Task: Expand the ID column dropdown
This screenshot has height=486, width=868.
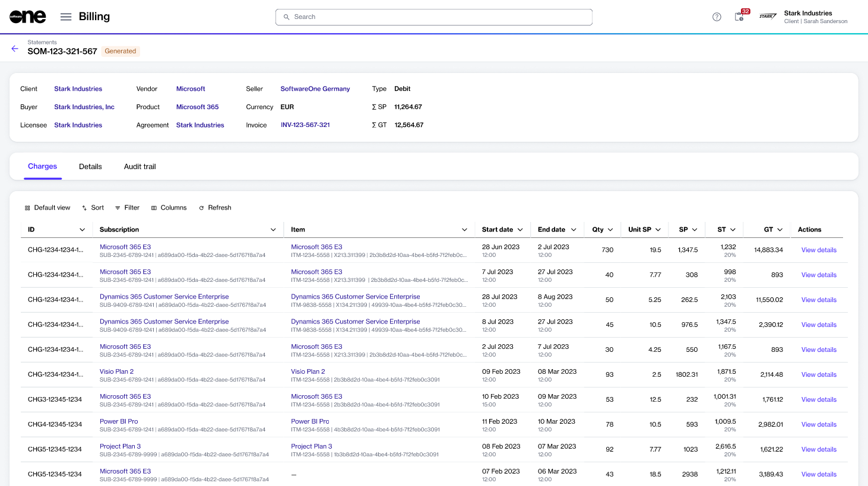Action: tap(82, 230)
